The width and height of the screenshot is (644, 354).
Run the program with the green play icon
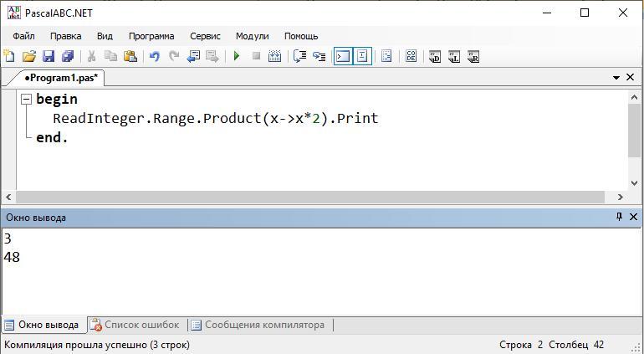(237, 56)
